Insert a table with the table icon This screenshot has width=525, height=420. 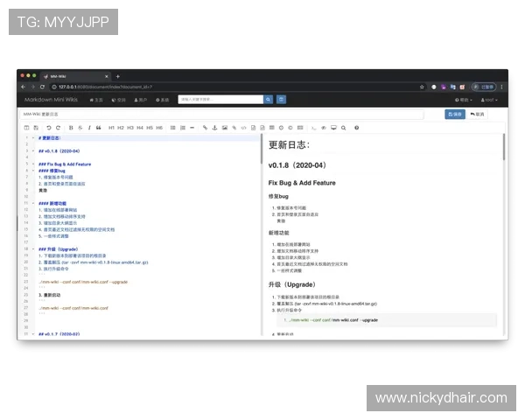[272, 128]
